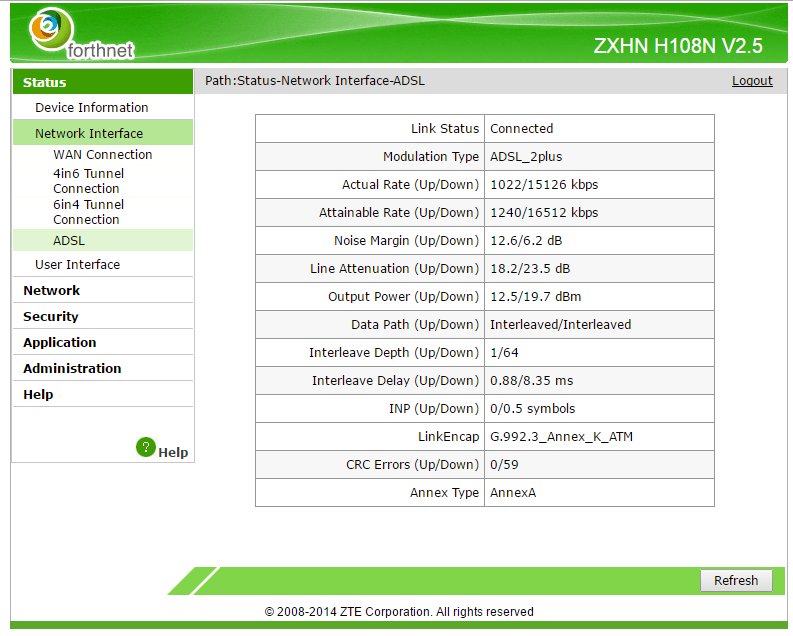Click the Modulation Type label

click(431, 157)
